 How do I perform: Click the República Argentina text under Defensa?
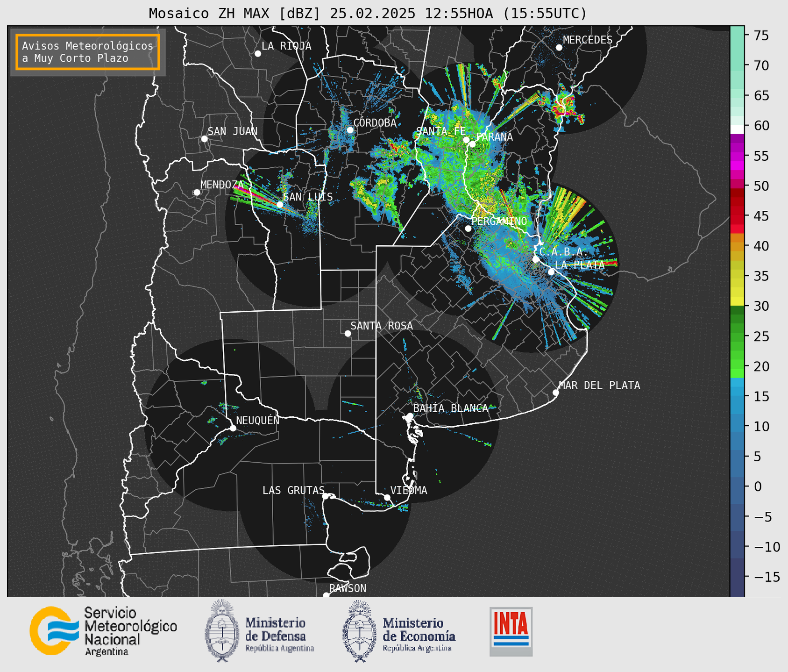pyautogui.click(x=280, y=648)
